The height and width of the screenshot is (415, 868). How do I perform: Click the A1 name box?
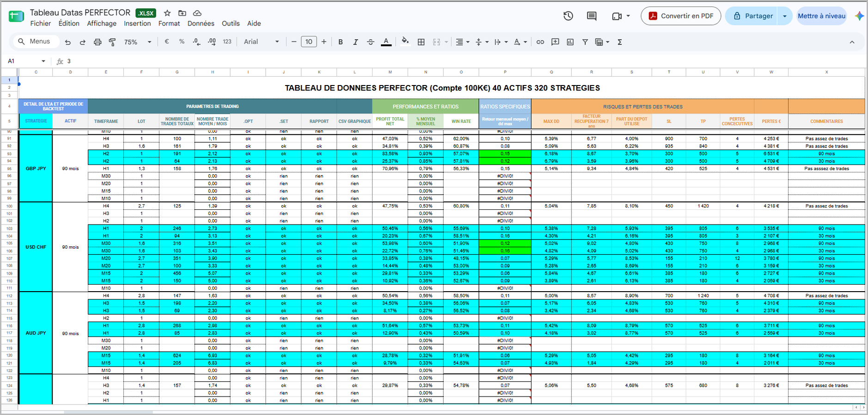coord(26,61)
